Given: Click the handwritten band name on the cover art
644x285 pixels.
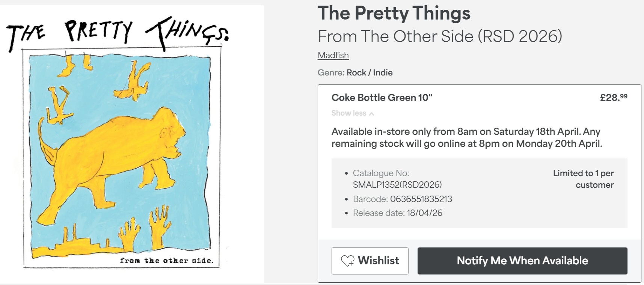Looking at the screenshot, I should tap(116, 33).
